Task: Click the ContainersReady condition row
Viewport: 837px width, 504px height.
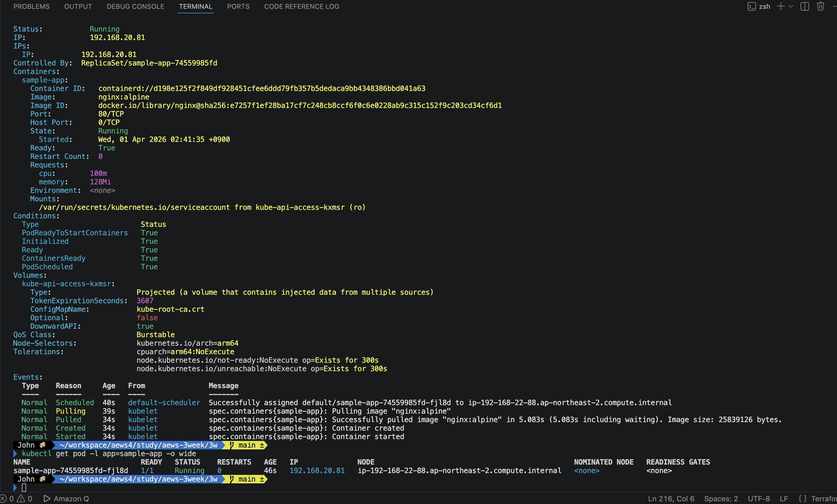Action: pos(90,258)
